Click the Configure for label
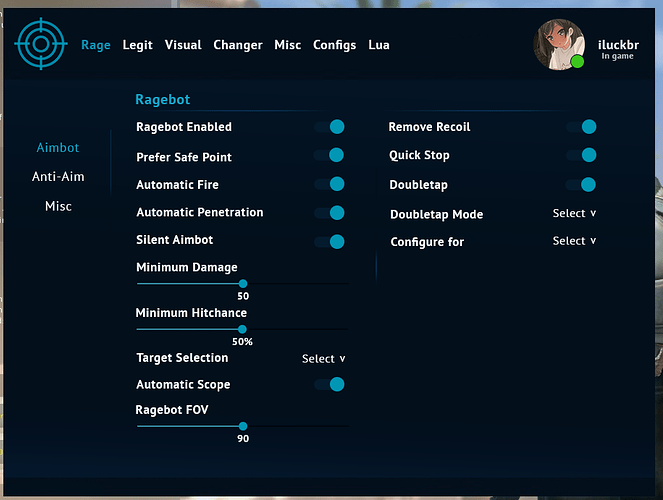This screenshot has width=663, height=500. pos(427,242)
